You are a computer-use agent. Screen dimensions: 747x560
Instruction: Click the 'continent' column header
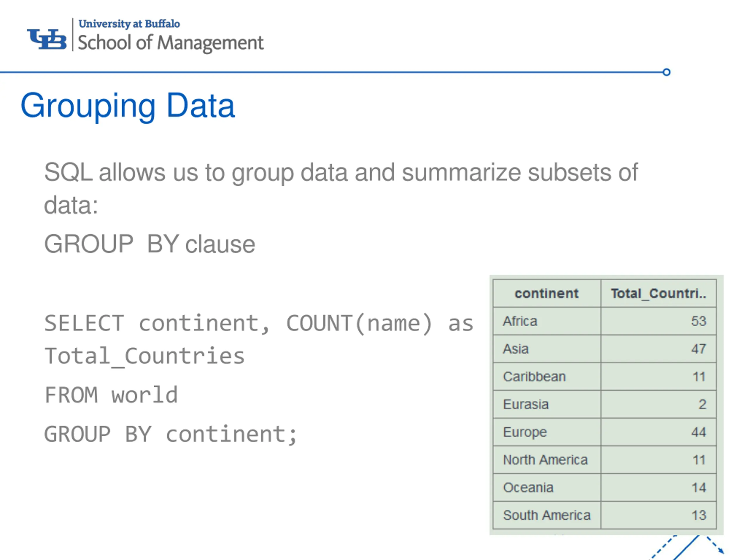[x=547, y=293]
